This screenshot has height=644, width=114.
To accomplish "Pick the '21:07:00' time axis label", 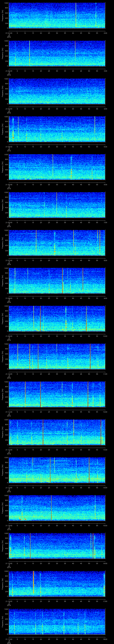I will click(9, 260).
